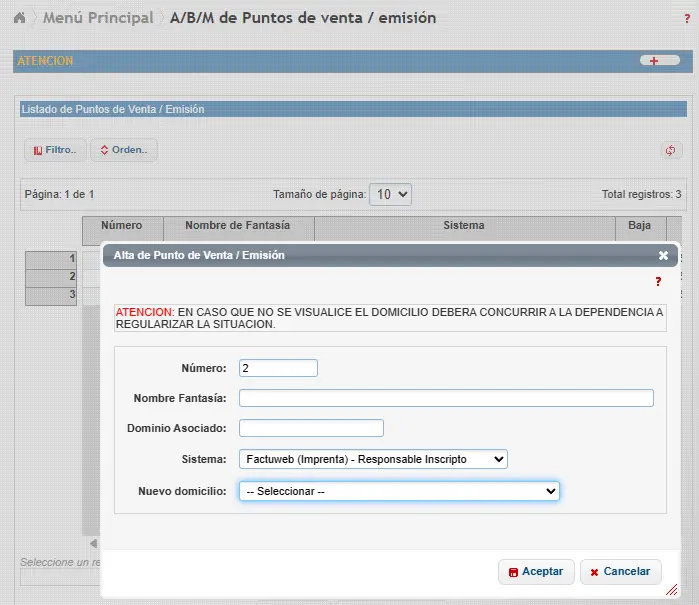The height and width of the screenshot is (605, 699).
Task: Open the Orden sorting button
Action: (x=123, y=150)
